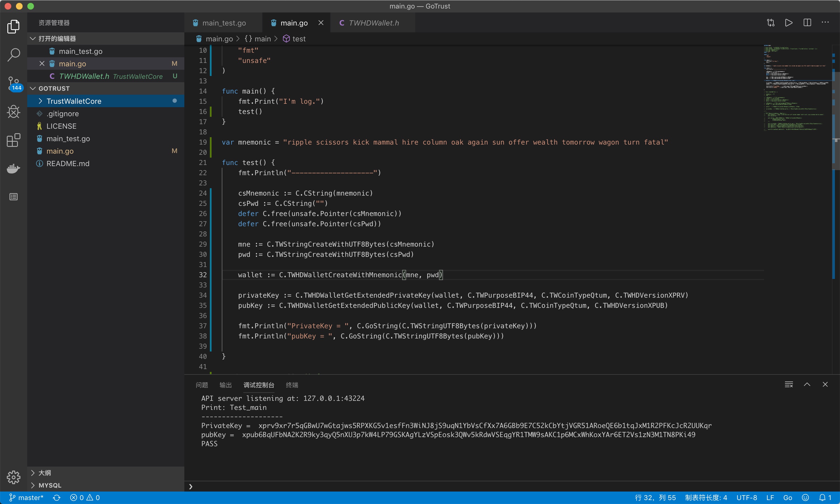The height and width of the screenshot is (504, 840).
Task: Expand the TrustWalletCore folder
Action: tap(74, 101)
